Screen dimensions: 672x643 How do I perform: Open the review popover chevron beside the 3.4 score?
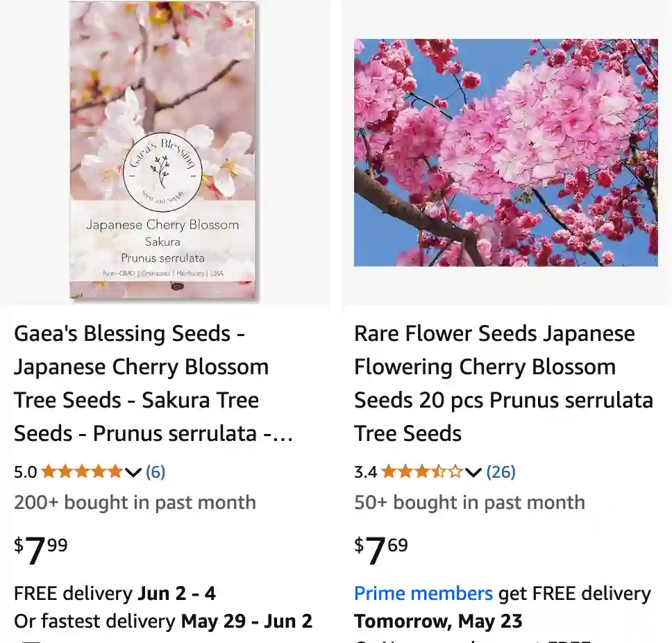tap(473, 473)
